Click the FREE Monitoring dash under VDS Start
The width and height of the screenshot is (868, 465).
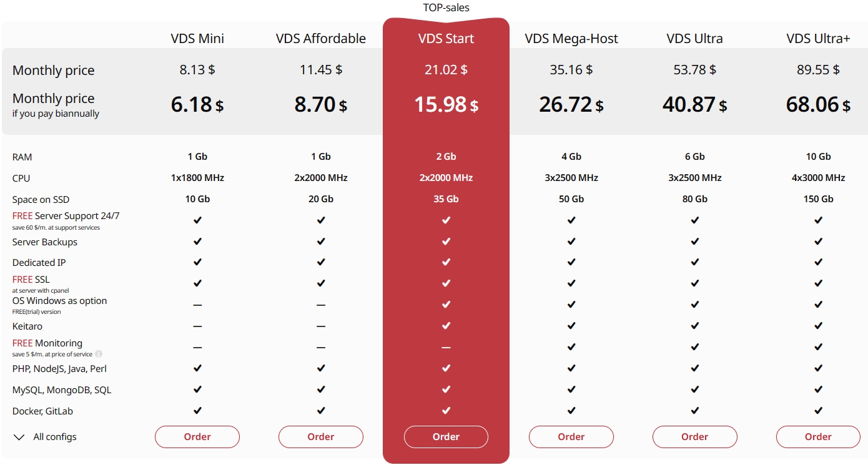tap(446, 346)
